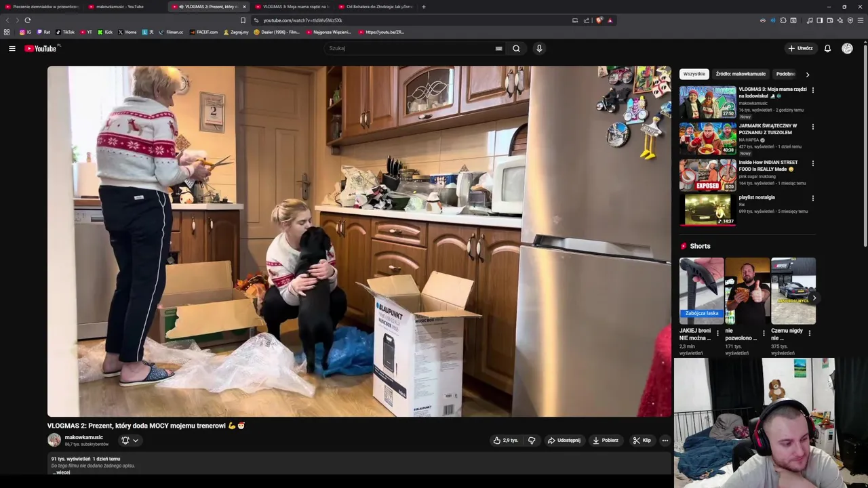Open Dealer (1996) bookmark
Image resolution: width=868 pixels, height=488 pixels.
click(276, 32)
